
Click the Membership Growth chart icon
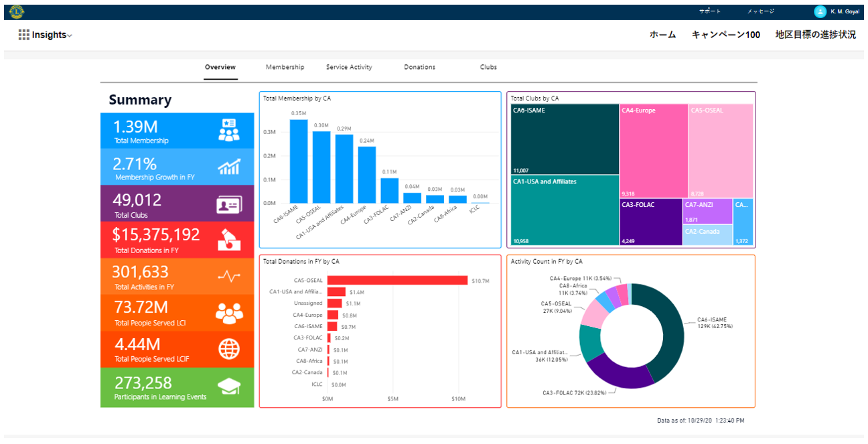click(228, 167)
